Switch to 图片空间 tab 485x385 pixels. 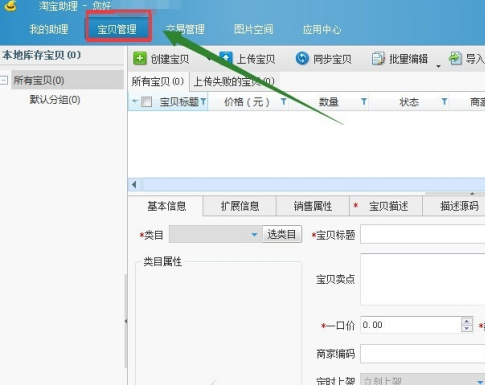click(254, 29)
